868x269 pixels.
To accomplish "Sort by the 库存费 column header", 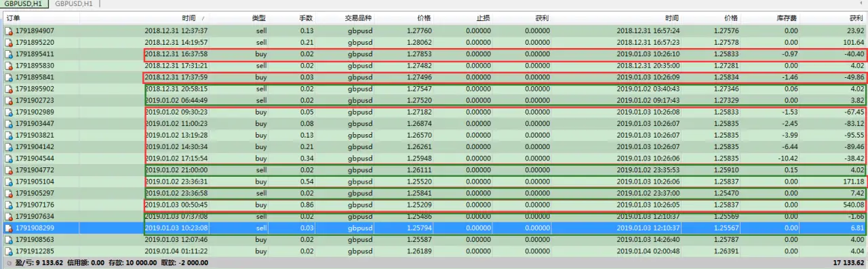I will click(x=786, y=18).
